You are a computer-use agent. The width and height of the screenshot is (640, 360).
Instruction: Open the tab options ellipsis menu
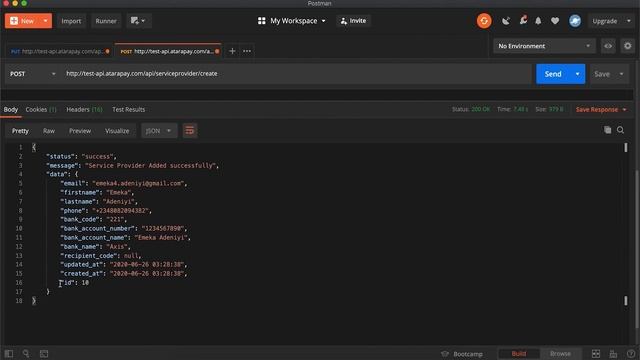[x=247, y=51]
